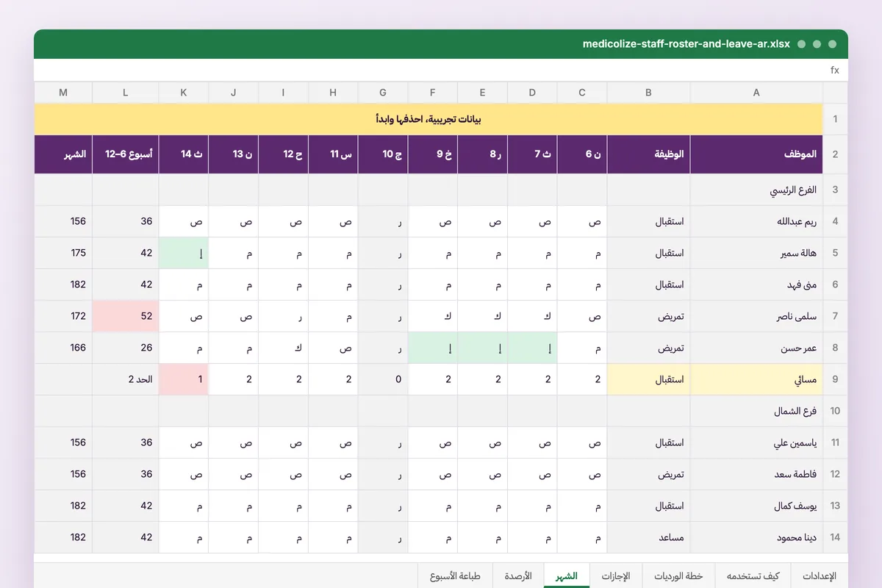Click the الوظيفة header cell

[x=648, y=154]
